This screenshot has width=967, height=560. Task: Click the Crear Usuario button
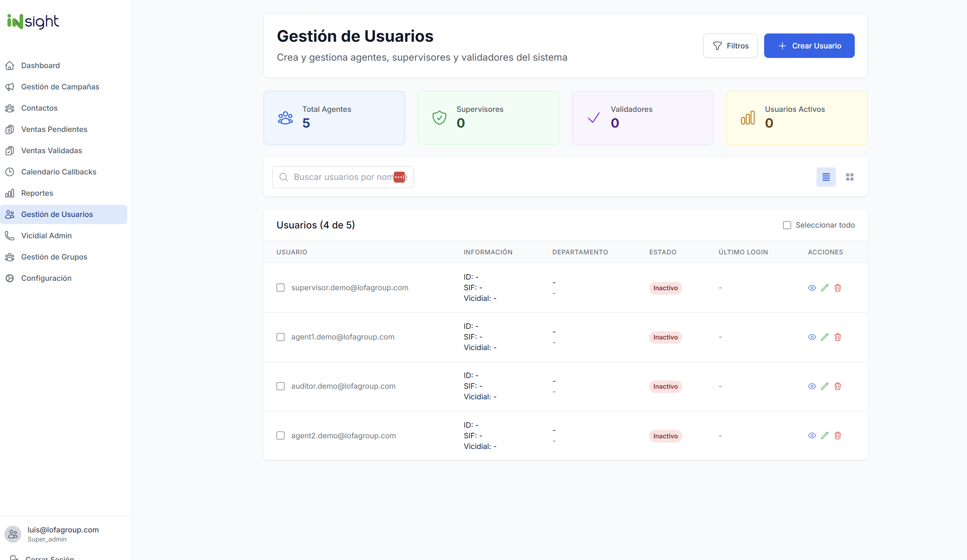809,45
